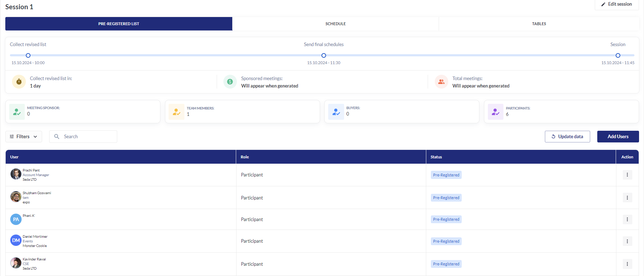Click the Total meetings people icon
644x276 pixels.
441,82
